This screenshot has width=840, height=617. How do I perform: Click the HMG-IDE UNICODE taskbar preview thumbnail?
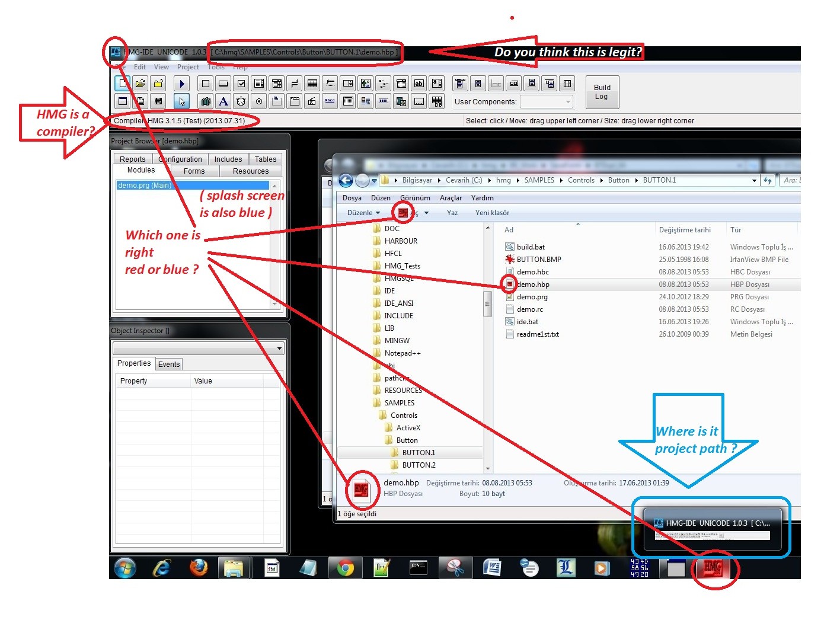pyautogui.click(x=712, y=529)
